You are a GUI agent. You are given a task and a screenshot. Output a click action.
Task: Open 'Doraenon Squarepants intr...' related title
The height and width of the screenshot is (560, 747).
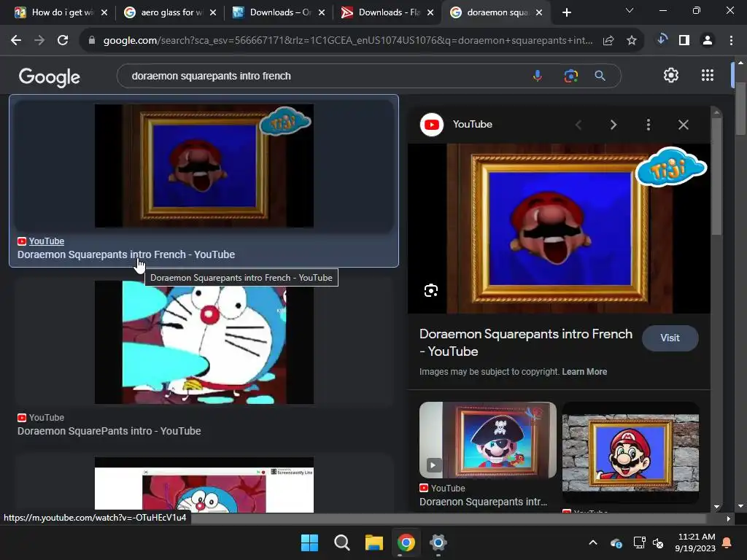click(x=483, y=502)
